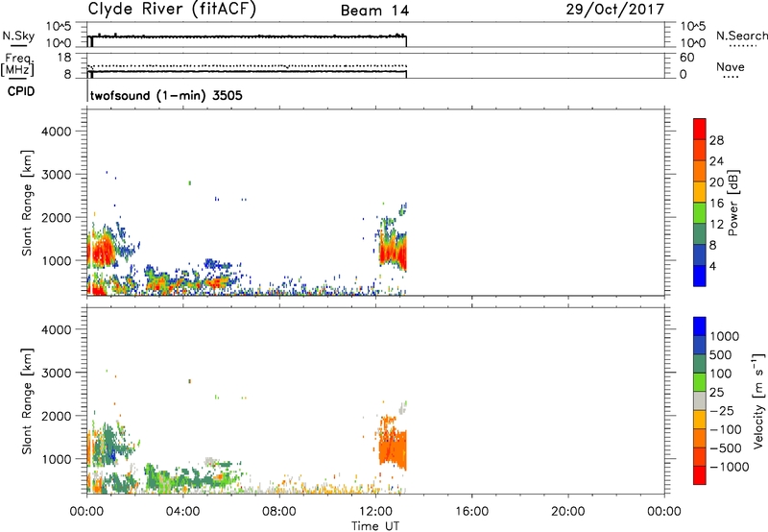
Task: Click the '16:00' time tick label
Action: (471, 512)
